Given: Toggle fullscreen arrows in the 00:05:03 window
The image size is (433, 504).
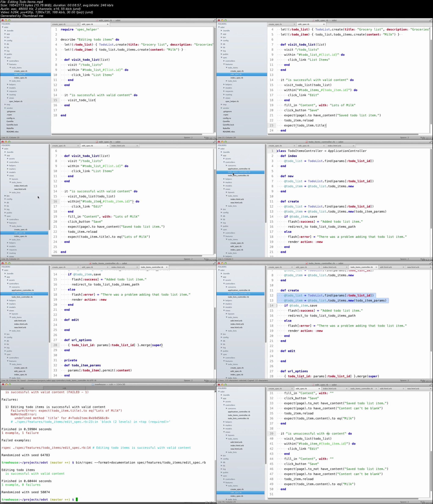Looking at the screenshot, I should click(x=214, y=263).
